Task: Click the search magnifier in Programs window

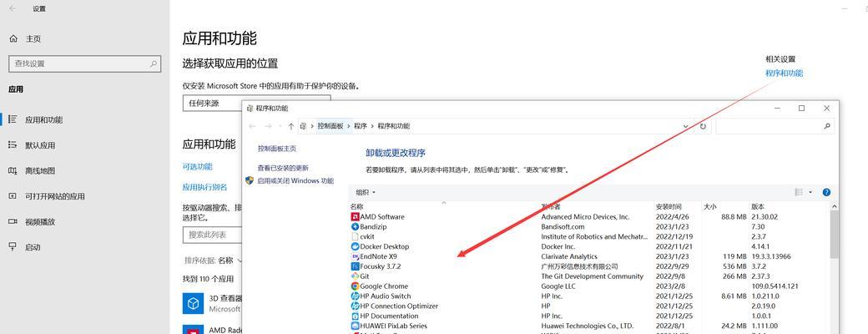Action: pyautogui.click(x=827, y=126)
